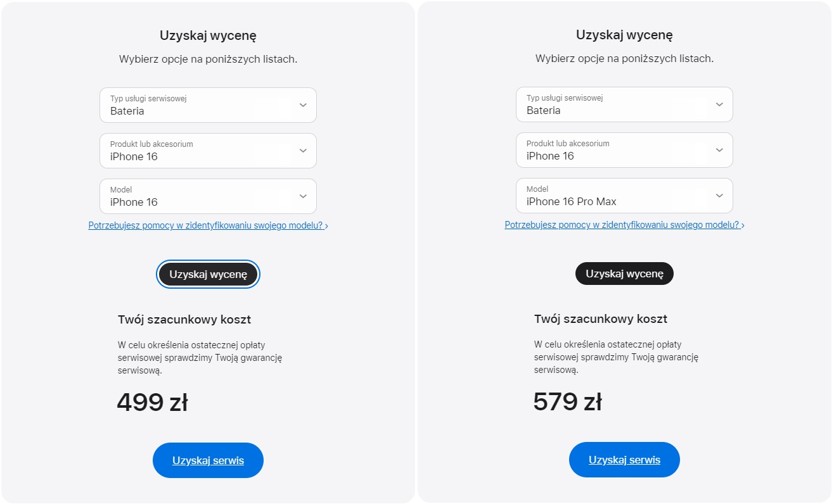
Task: Open the Model field in the 499 zł card
Action: point(196,196)
